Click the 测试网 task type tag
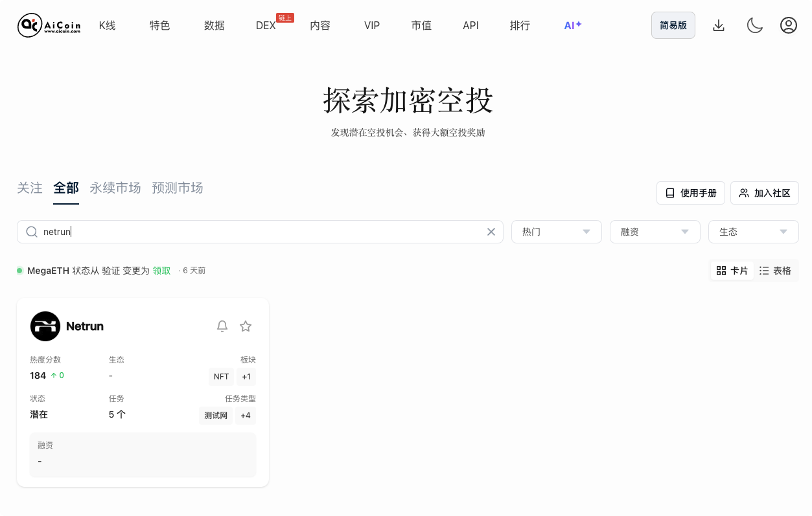This screenshot has width=812, height=516. click(216, 416)
